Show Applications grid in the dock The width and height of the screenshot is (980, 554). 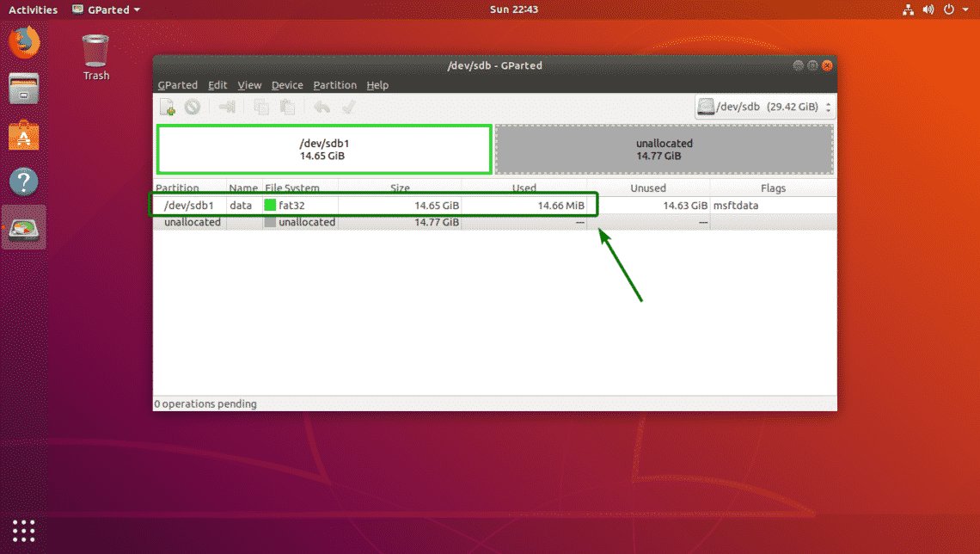click(24, 531)
